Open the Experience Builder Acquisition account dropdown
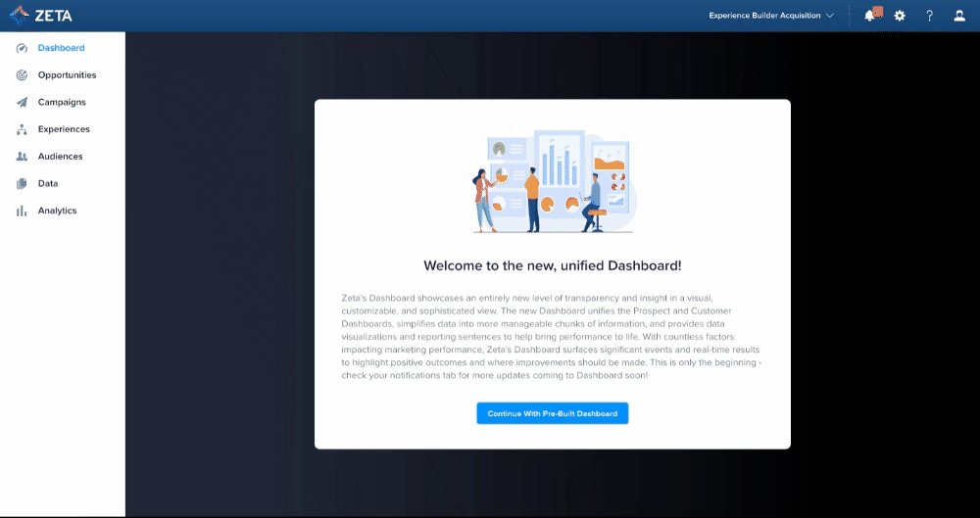980x518 pixels. click(764, 16)
